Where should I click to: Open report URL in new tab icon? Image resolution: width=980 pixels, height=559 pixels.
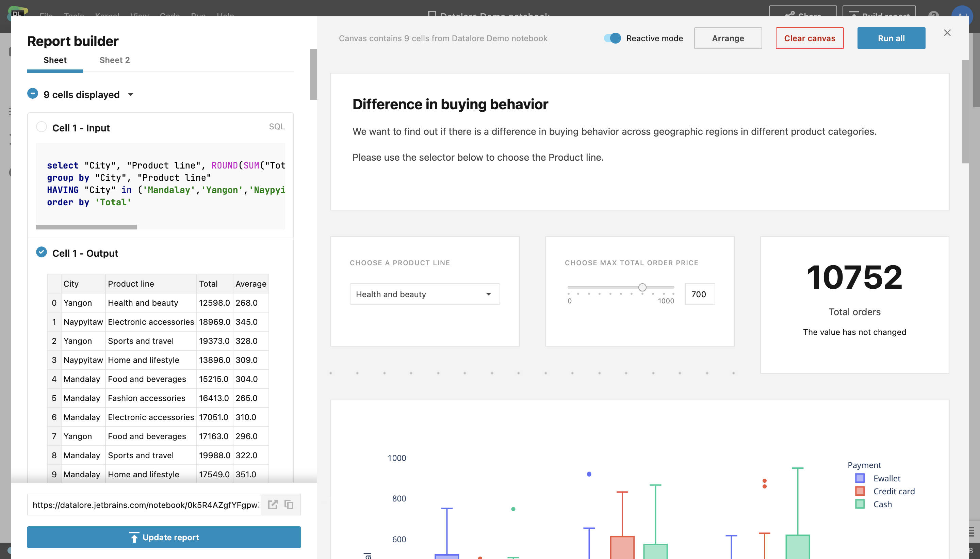pyautogui.click(x=273, y=505)
